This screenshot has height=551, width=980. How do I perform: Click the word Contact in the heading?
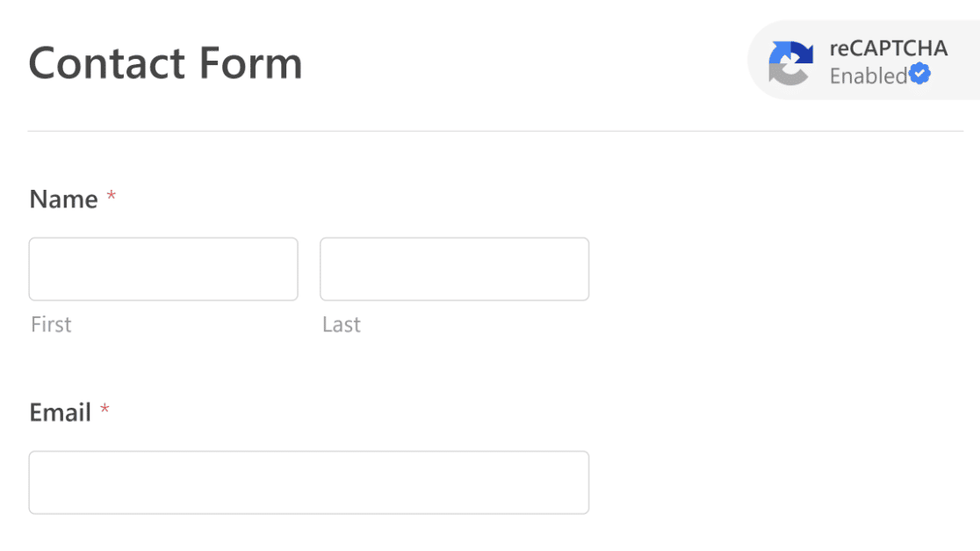pyautogui.click(x=107, y=63)
